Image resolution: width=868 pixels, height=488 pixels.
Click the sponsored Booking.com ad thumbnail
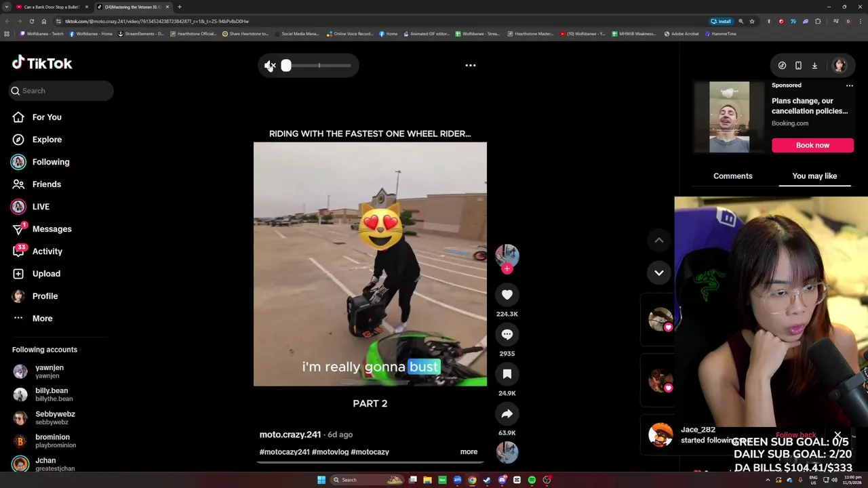coord(729,117)
